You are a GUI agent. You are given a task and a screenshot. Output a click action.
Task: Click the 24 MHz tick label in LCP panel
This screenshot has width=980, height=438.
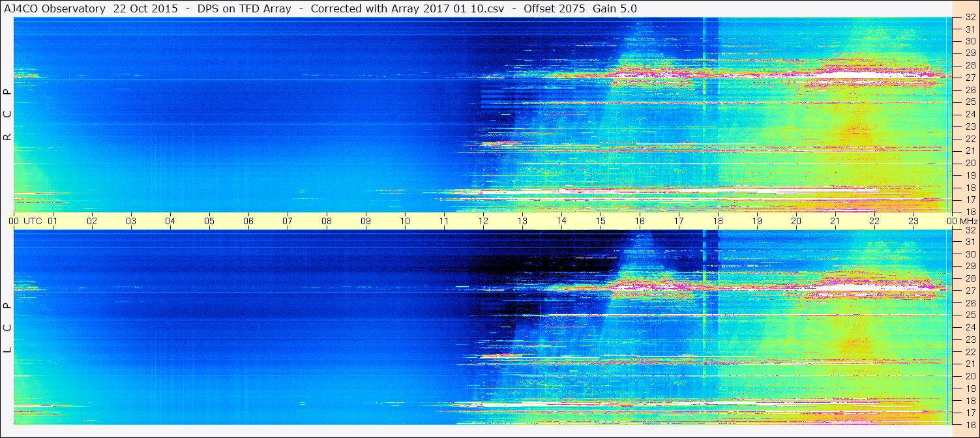[970, 327]
